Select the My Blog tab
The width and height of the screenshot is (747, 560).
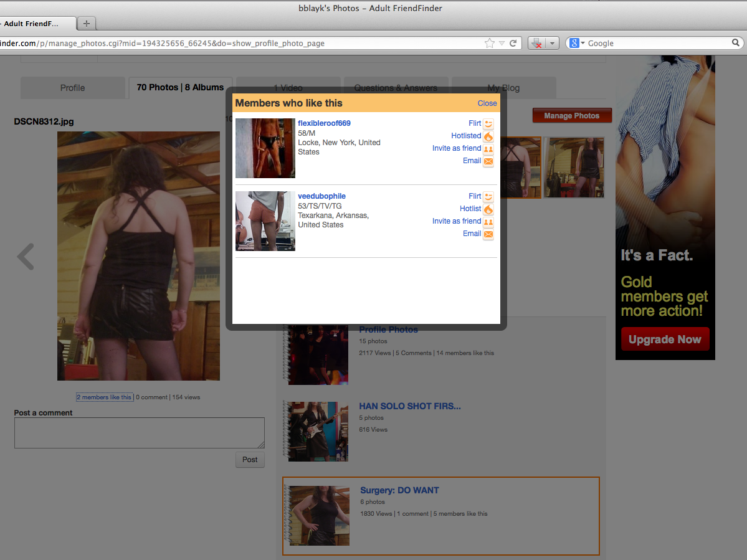(503, 88)
